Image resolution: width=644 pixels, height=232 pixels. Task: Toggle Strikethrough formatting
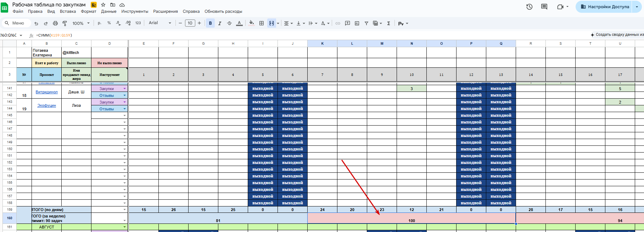[229, 23]
